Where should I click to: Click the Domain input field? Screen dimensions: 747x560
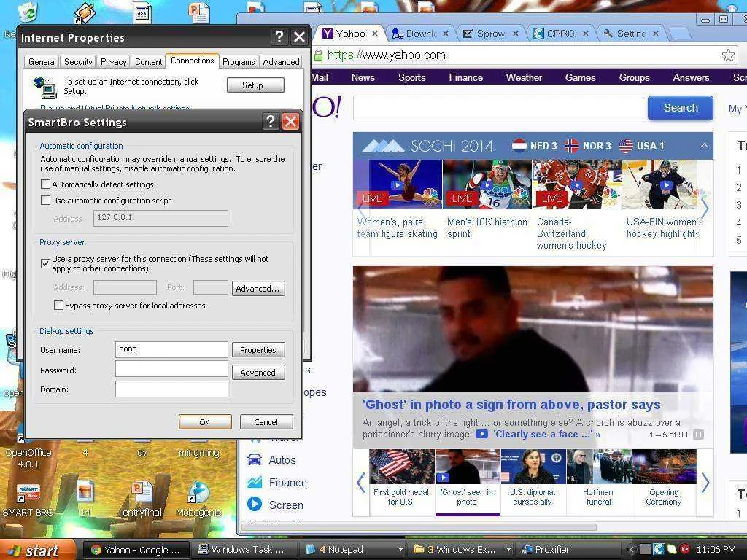171,389
